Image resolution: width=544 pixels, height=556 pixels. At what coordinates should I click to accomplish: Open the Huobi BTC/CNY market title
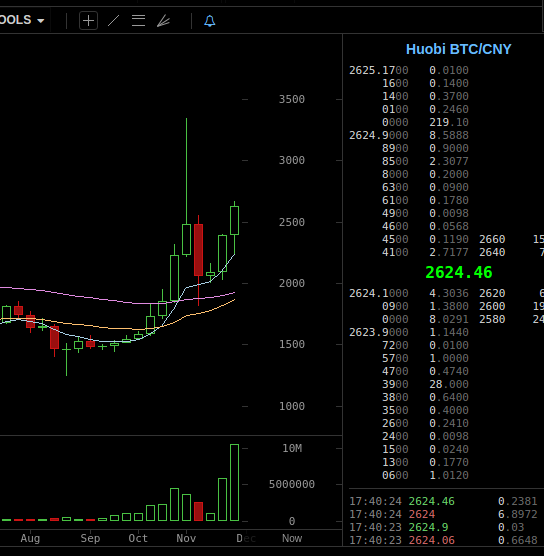pyautogui.click(x=458, y=49)
